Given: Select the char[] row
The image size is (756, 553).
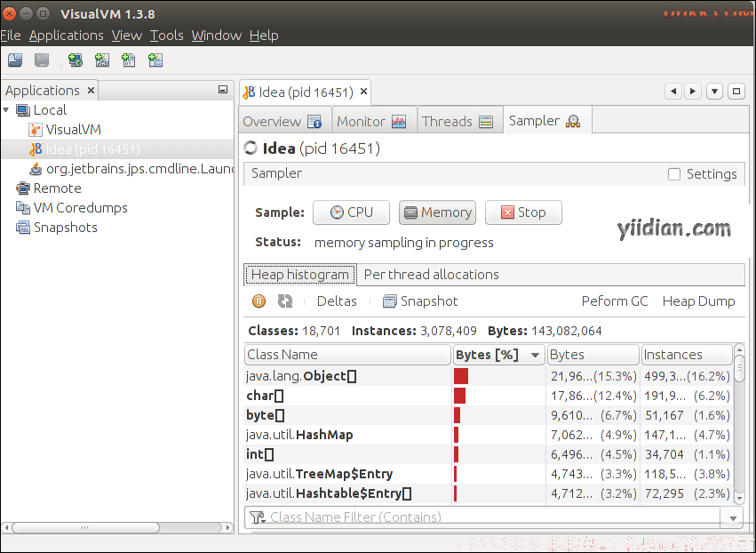Looking at the screenshot, I should point(489,396).
